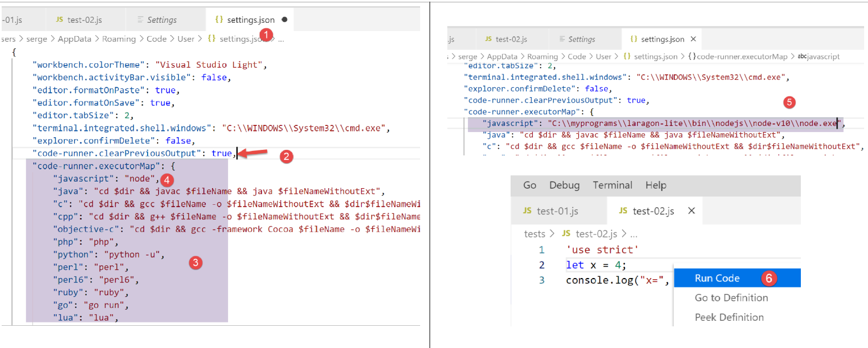Open the Help menu
The height and width of the screenshot is (348, 868).
[x=655, y=185]
